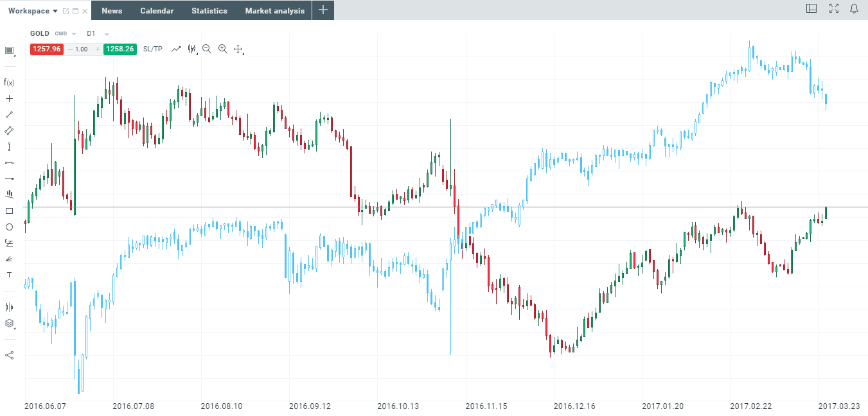Pick the ellipse shape tool
This screenshot has height=416, width=868.
click(9, 227)
